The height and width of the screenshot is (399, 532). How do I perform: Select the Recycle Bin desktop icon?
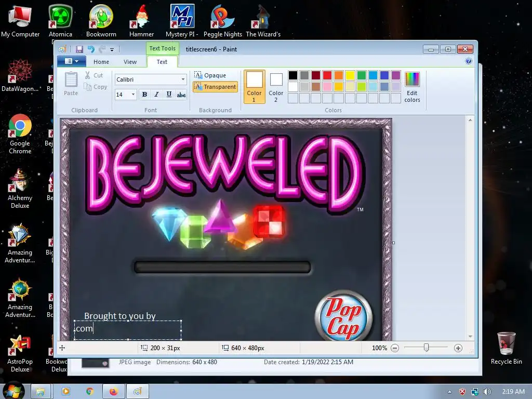(506, 349)
